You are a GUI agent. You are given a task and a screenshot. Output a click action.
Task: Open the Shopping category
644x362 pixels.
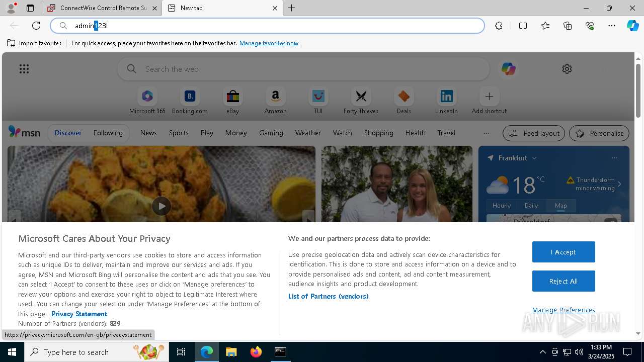coord(379,133)
